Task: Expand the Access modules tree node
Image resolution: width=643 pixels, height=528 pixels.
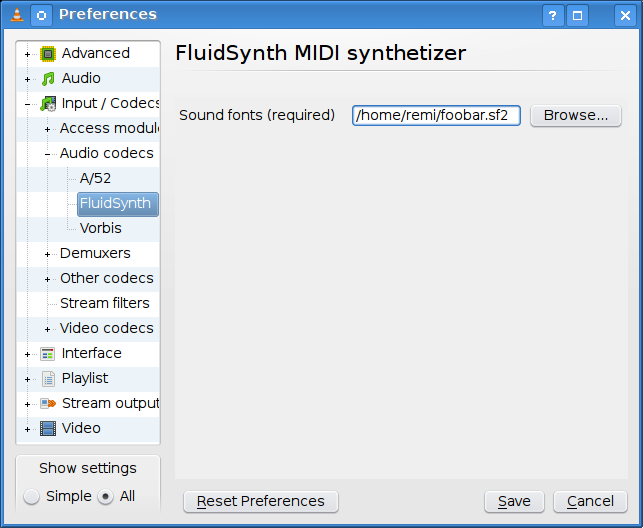Action: pos(47,129)
